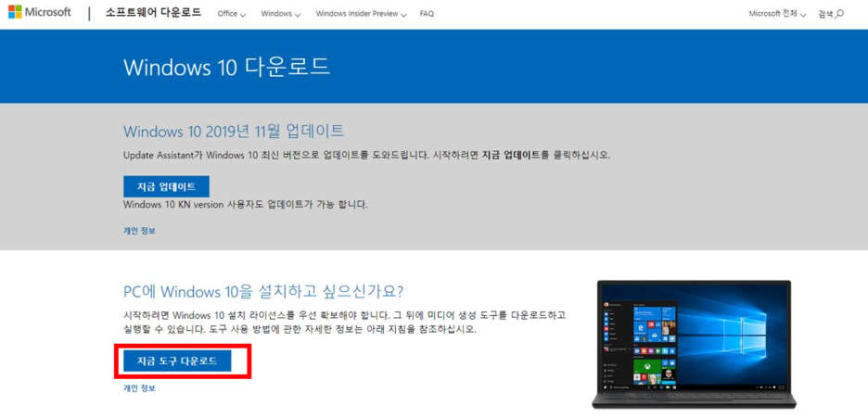Expand the Microsoft 전체 dropdown
The width and height of the screenshot is (868, 418).
tap(777, 14)
